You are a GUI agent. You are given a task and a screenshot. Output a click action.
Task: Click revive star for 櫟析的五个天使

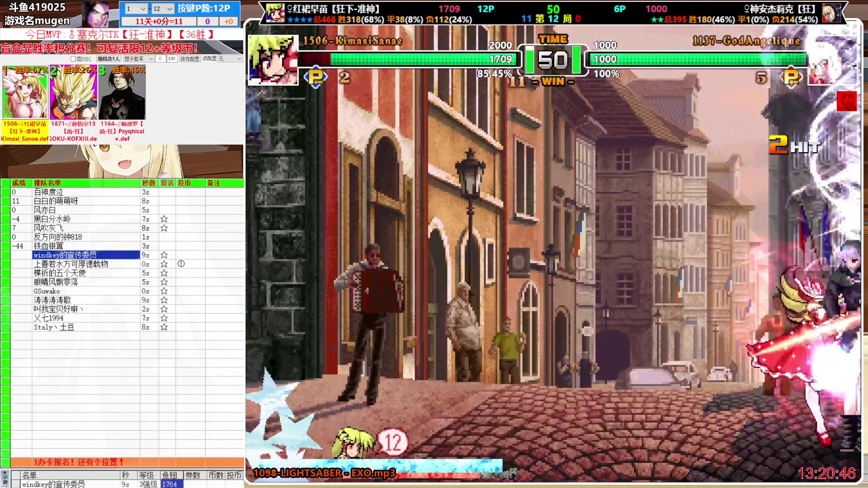tap(164, 273)
